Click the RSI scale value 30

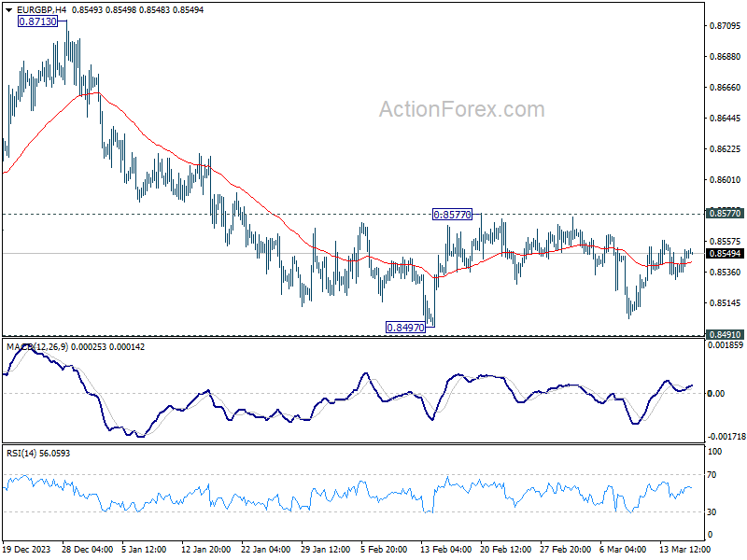[x=712, y=512]
